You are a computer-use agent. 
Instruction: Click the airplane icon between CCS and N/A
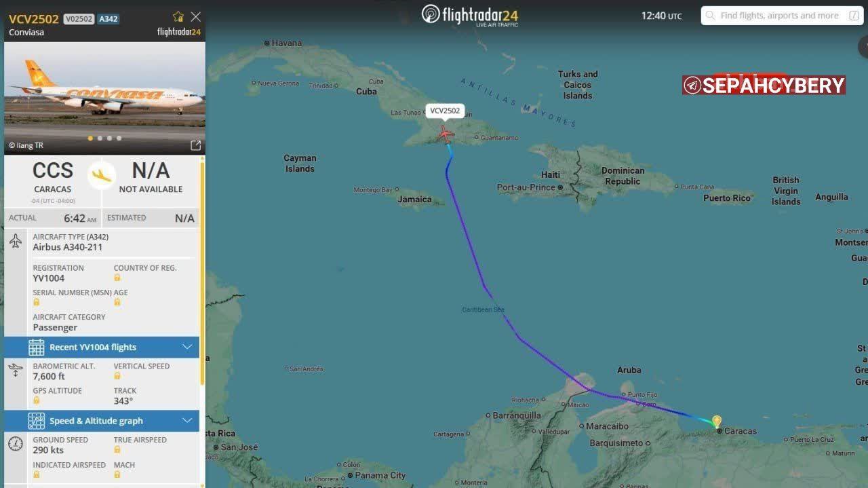102,175
